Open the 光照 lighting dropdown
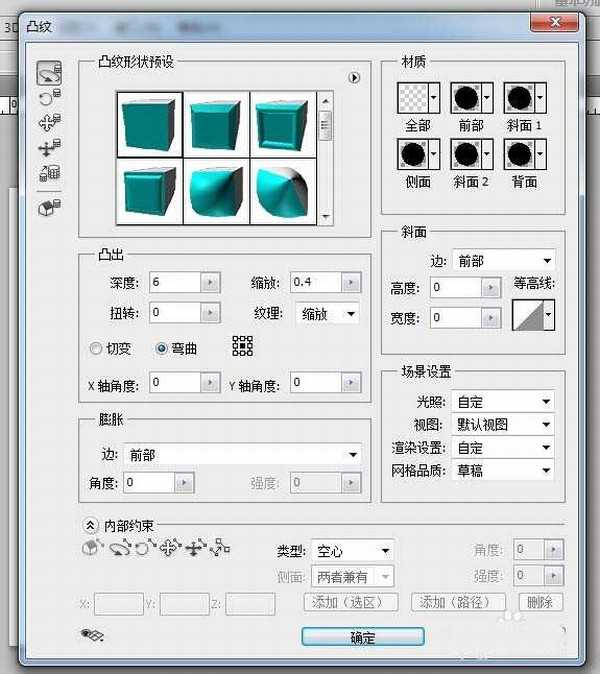The image size is (600, 674). pyautogui.click(x=503, y=401)
